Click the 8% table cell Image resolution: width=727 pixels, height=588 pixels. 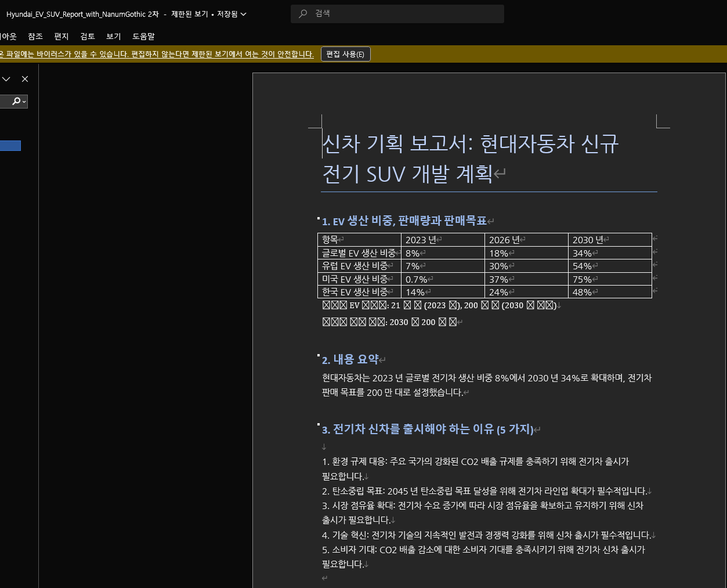443,253
